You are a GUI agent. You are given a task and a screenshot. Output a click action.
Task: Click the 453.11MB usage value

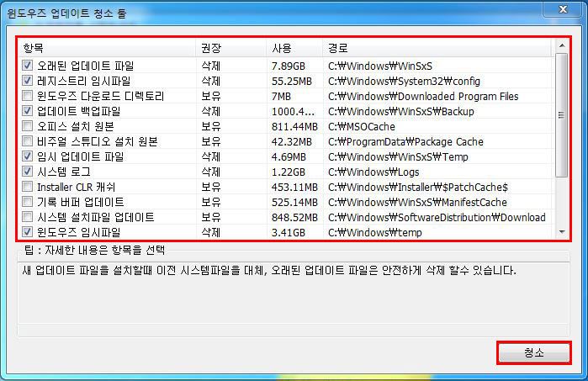point(294,187)
